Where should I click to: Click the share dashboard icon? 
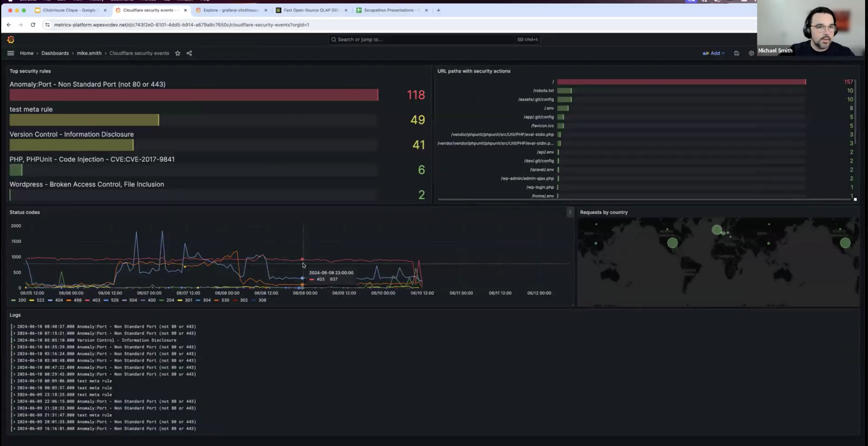tap(189, 53)
